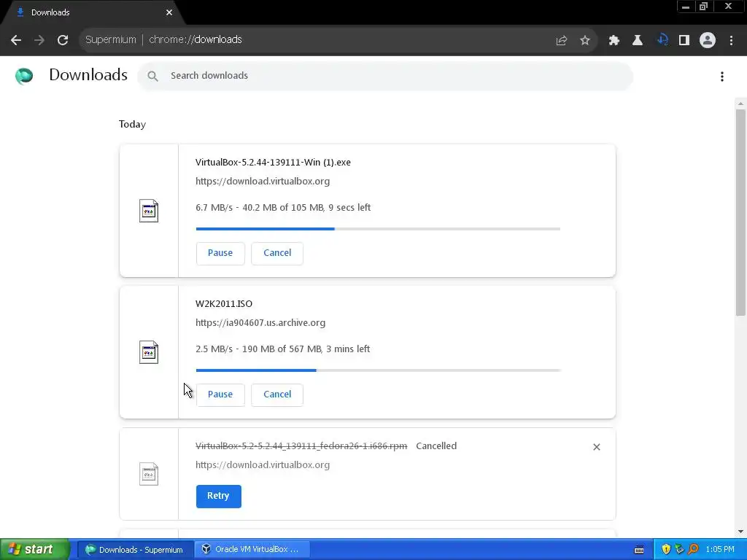This screenshot has width=747, height=560.
Task: Open the Extensions puzzle icon
Action: click(x=614, y=41)
